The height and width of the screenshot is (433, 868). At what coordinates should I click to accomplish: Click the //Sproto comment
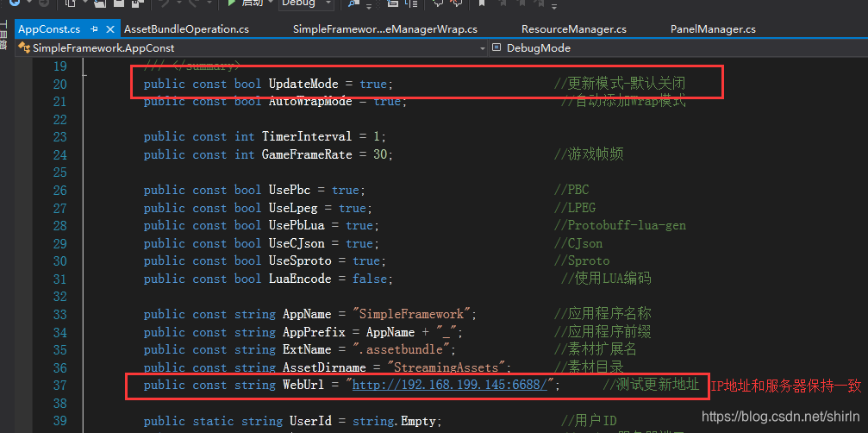pos(582,260)
